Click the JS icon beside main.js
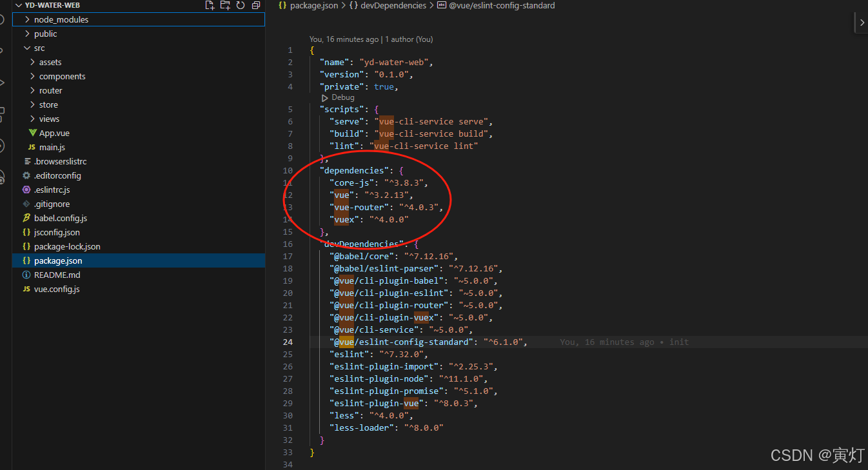 32,147
